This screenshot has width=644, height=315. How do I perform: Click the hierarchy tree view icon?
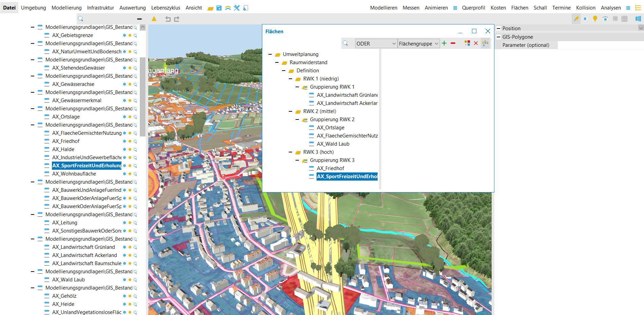[485, 43]
